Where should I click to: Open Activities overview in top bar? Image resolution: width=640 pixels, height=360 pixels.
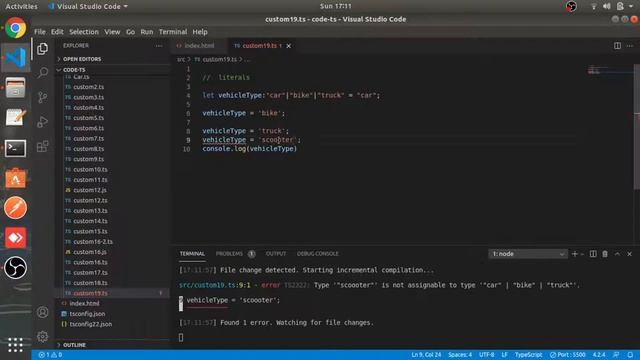(21, 7)
